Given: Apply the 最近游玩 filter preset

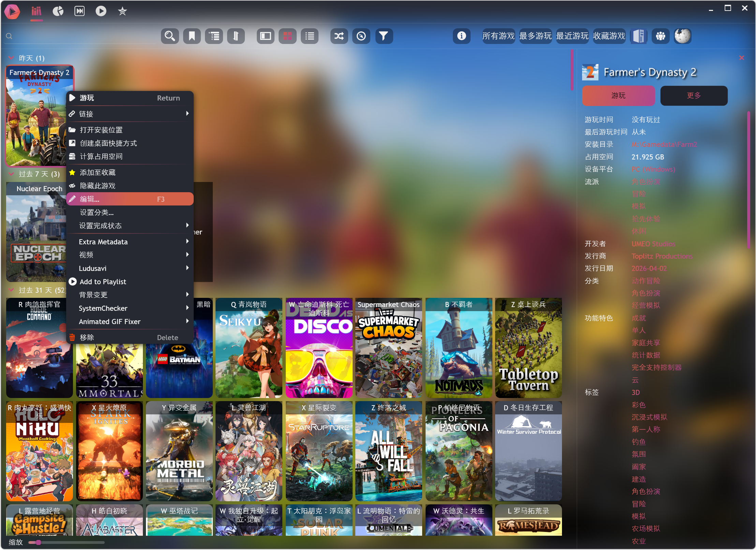Looking at the screenshot, I should (572, 36).
